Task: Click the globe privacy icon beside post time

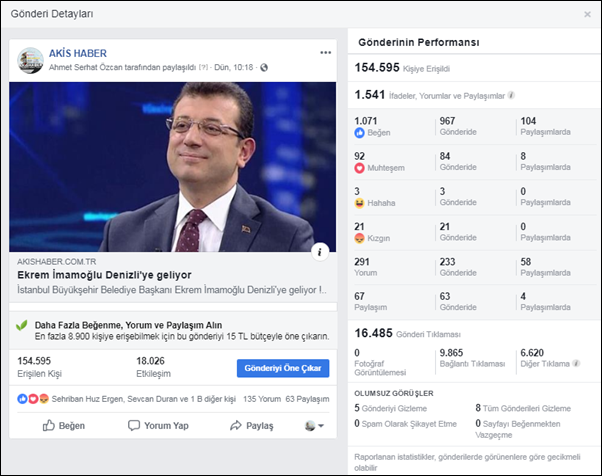Action: (264, 68)
